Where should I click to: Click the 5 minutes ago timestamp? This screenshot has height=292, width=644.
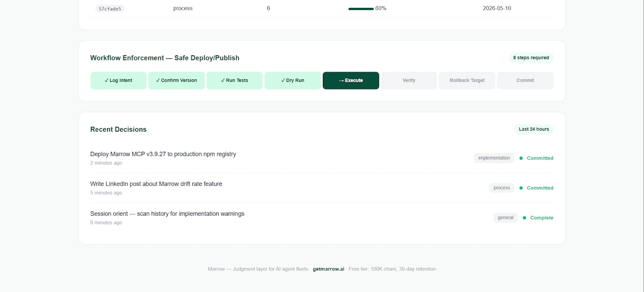tap(106, 193)
